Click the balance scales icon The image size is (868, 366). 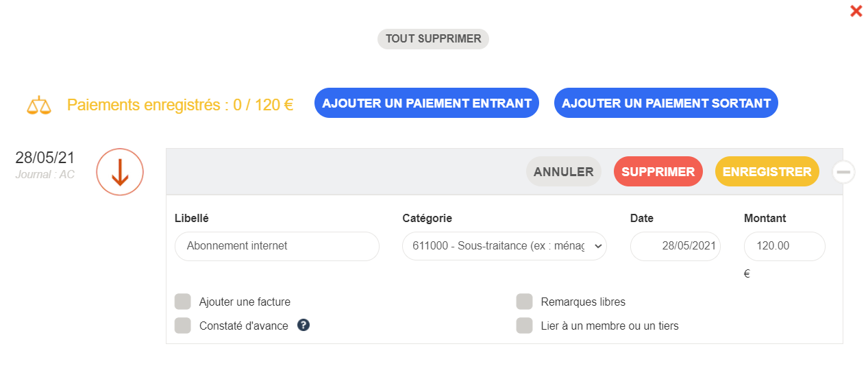tap(39, 106)
